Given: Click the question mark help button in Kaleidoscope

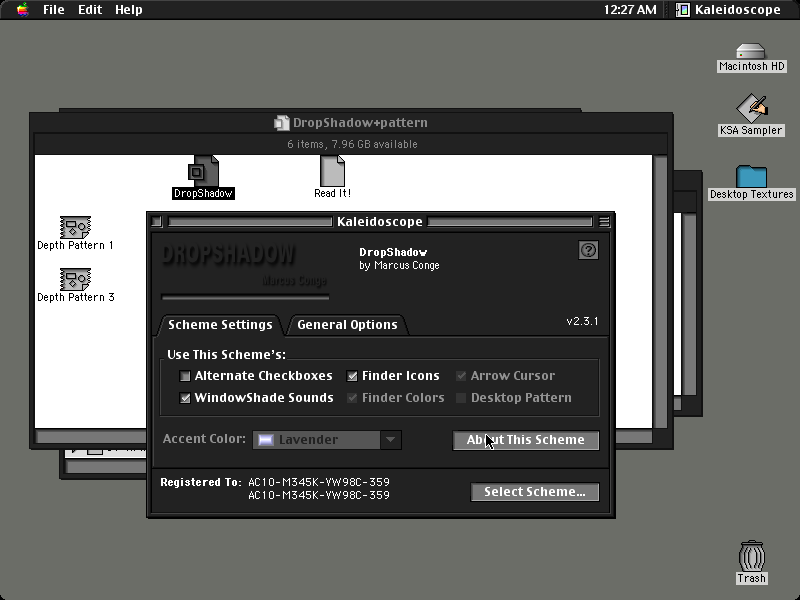Looking at the screenshot, I should tap(588, 250).
